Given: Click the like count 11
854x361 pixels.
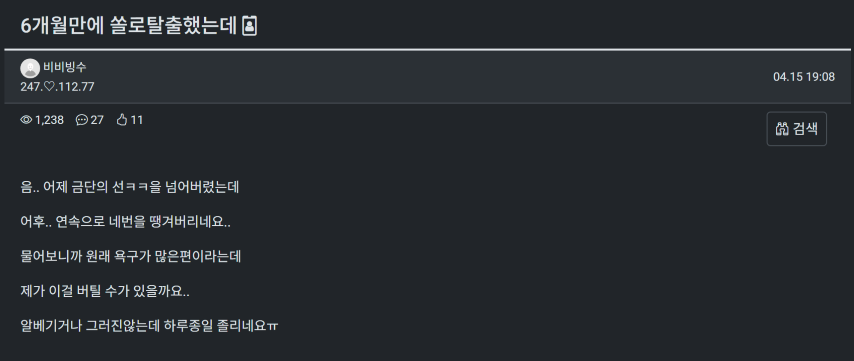Looking at the screenshot, I should (x=137, y=120).
